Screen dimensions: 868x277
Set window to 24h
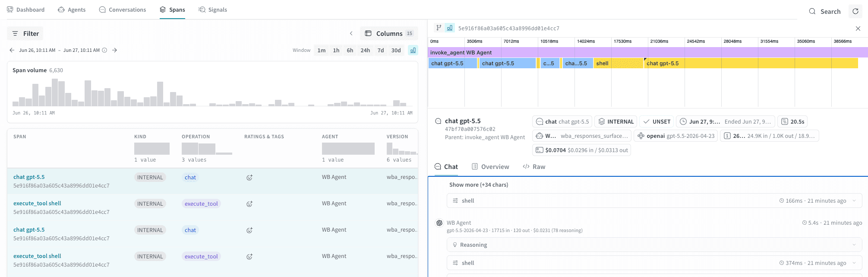365,50
